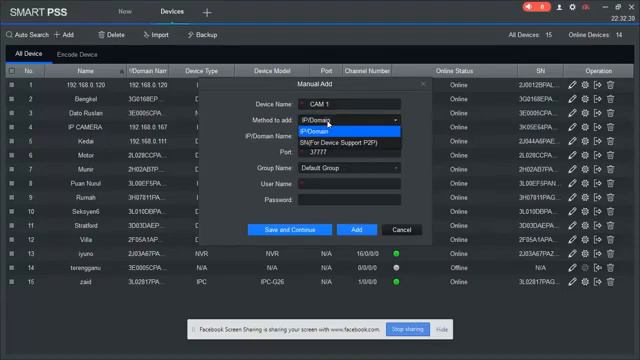Log out device Dato Ruslan icon
Screen dimensions: 640x360
coord(598,113)
